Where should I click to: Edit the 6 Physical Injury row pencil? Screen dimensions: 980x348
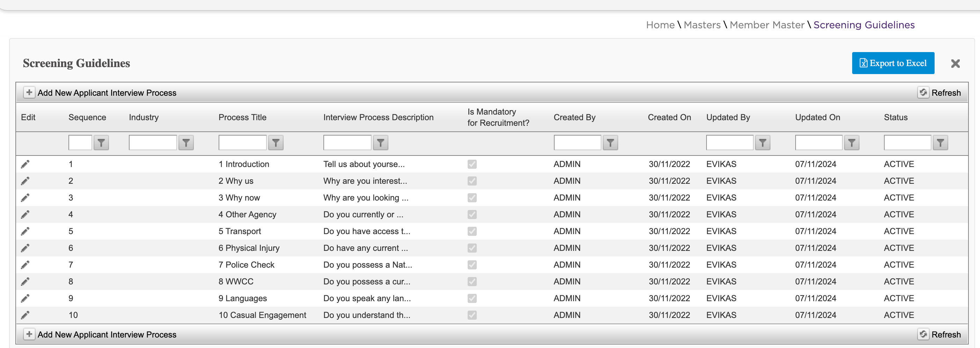[x=25, y=248]
